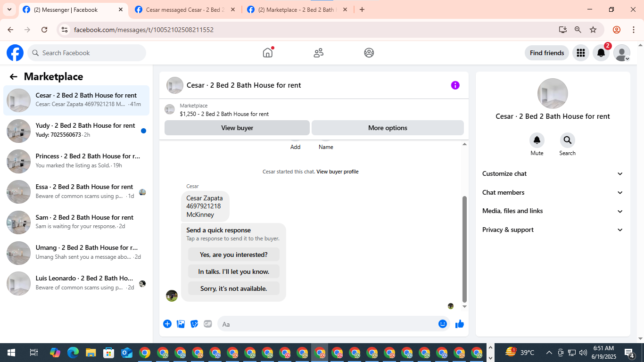644x362 pixels.
Task: Open the Facebook menu grid icon
Action: pyautogui.click(x=581, y=53)
